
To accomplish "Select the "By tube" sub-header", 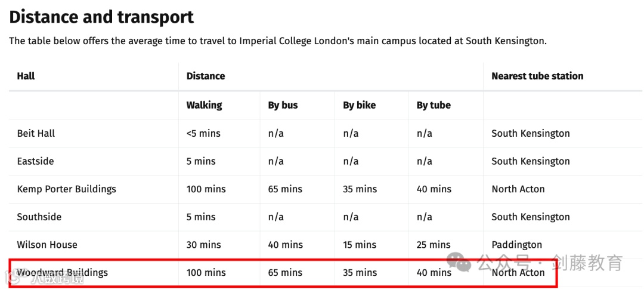I will [434, 105].
